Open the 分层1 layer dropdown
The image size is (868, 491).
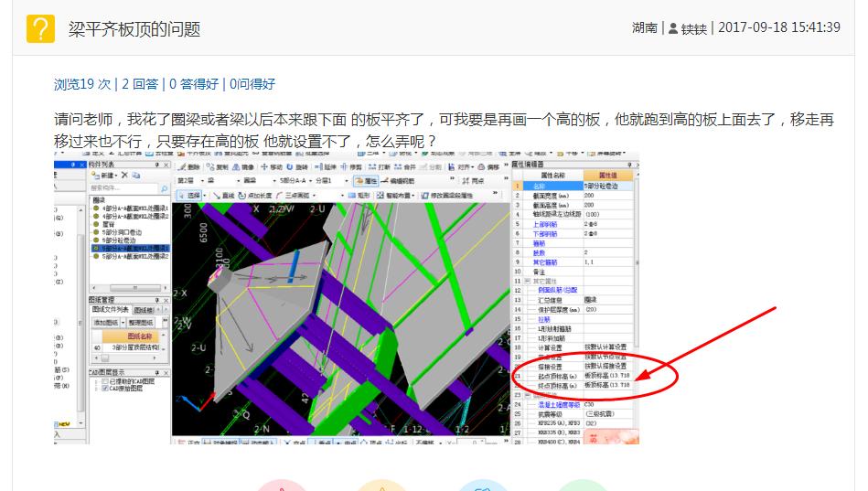pos(332,181)
